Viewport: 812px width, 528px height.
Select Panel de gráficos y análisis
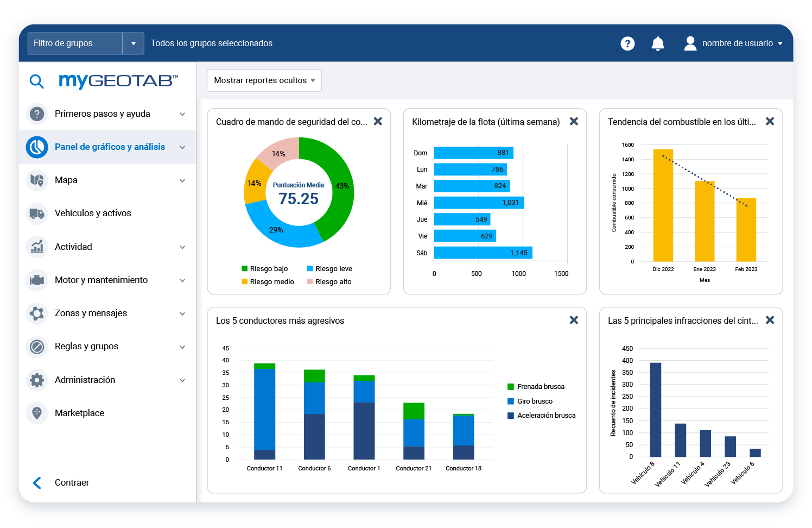[109, 147]
